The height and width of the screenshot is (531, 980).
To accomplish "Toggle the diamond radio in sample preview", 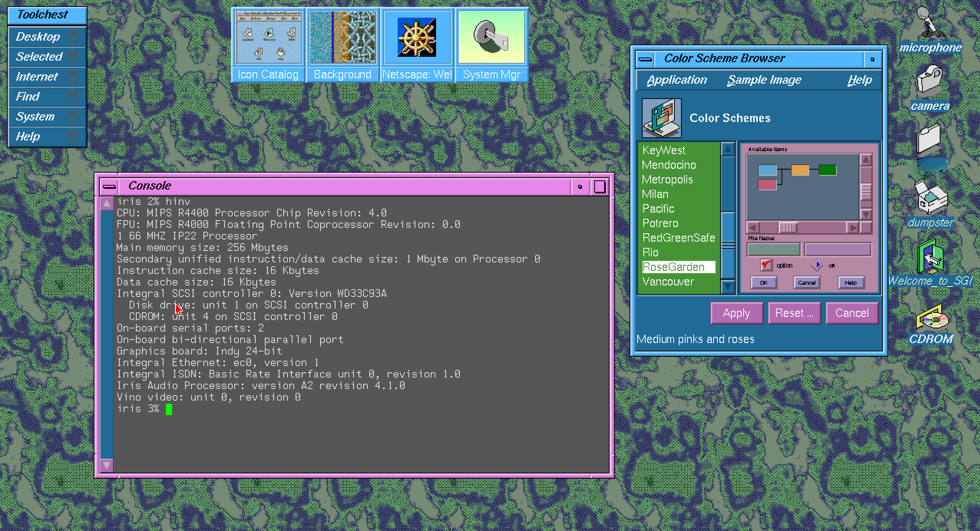I will [817, 265].
